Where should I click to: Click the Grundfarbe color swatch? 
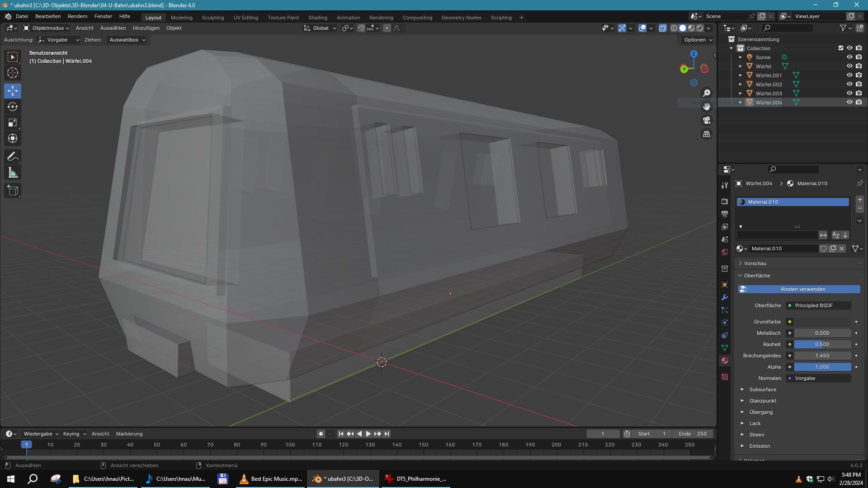(x=822, y=322)
